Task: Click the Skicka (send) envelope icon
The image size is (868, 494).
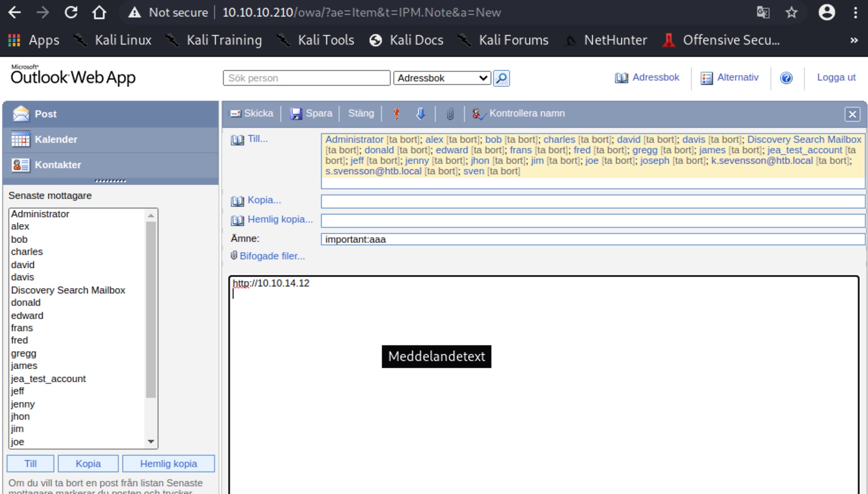Action: point(236,114)
